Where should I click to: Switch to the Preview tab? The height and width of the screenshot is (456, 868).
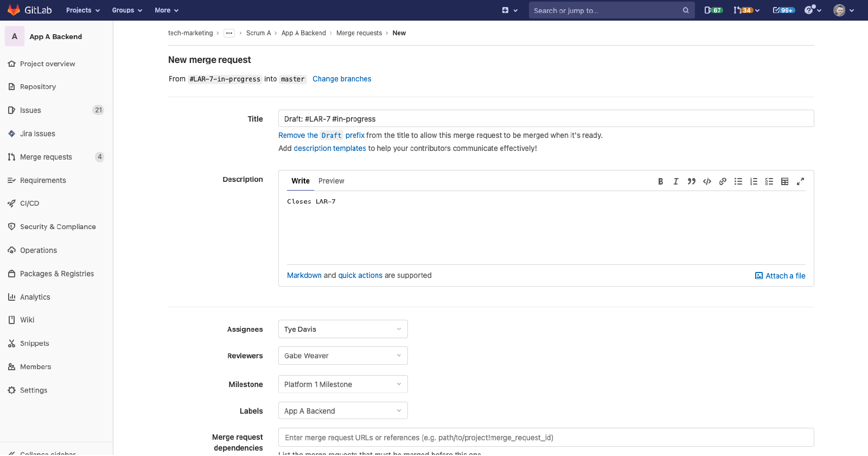tap(331, 181)
